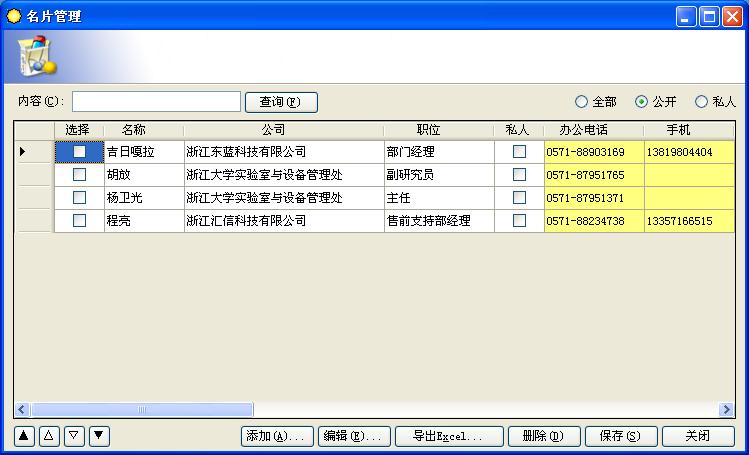The image size is (749, 455).
Task: Click the row header for 程亮's row
Action: coord(34,221)
